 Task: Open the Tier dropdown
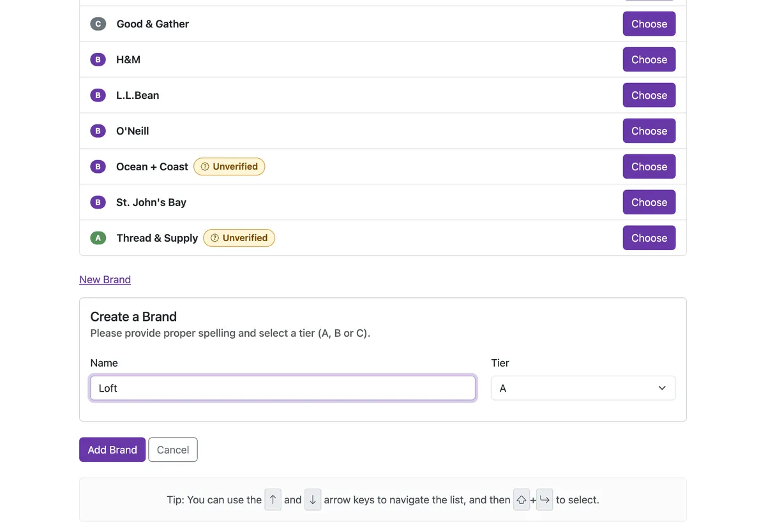(583, 388)
